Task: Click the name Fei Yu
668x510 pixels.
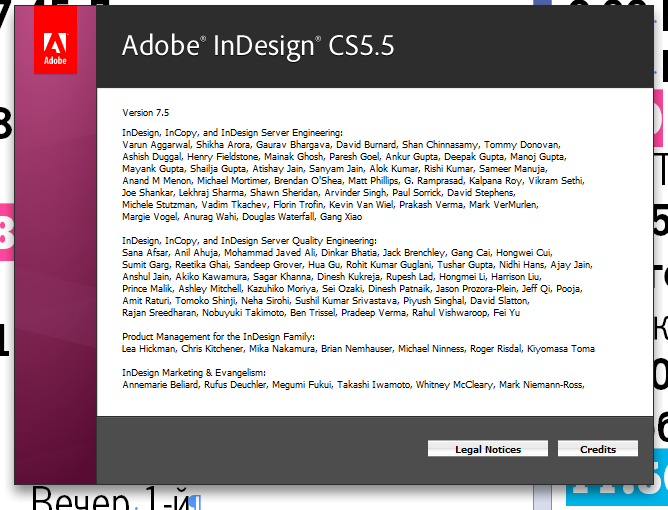Action: click(507, 313)
